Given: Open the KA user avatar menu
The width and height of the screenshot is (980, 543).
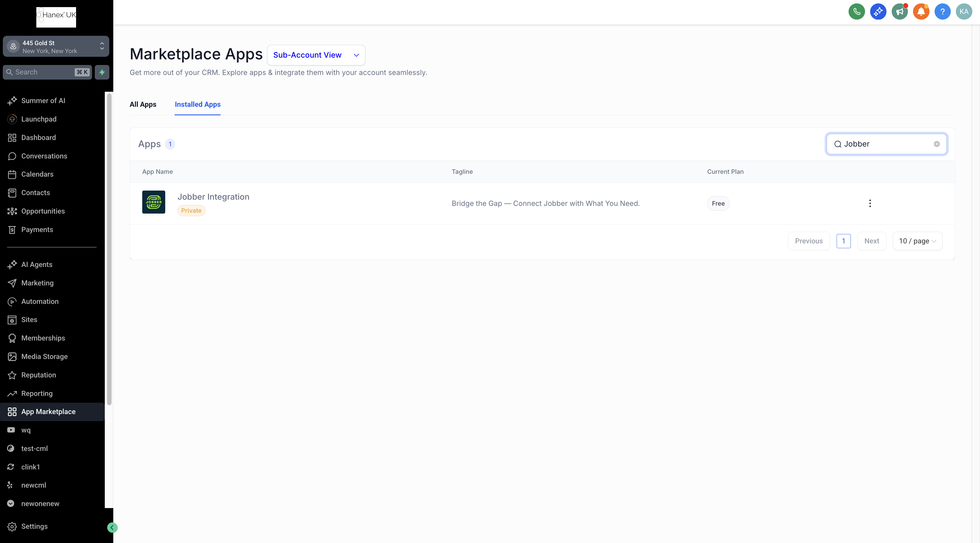Looking at the screenshot, I should [x=964, y=11].
